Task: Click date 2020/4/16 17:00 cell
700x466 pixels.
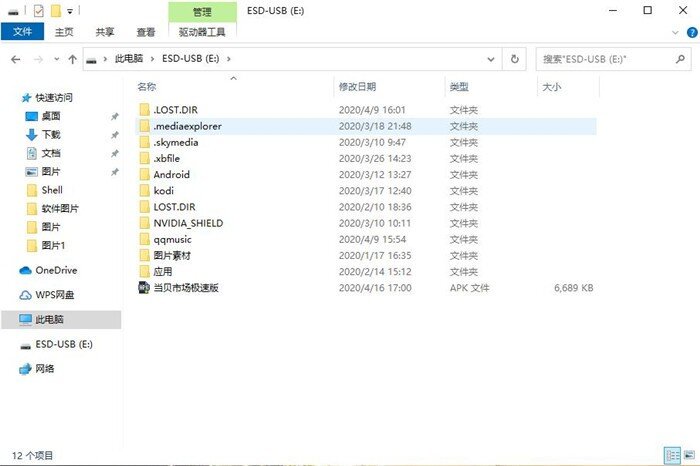Action: point(375,288)
